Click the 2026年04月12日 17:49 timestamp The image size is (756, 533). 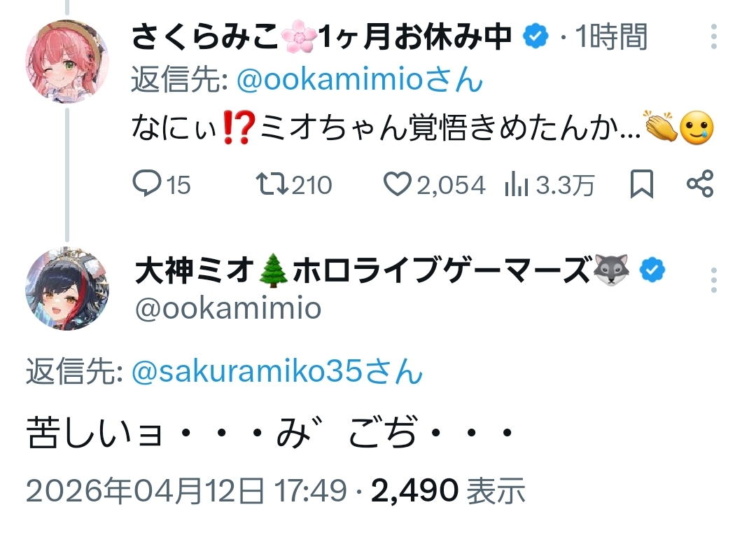(x=187, y=491)
